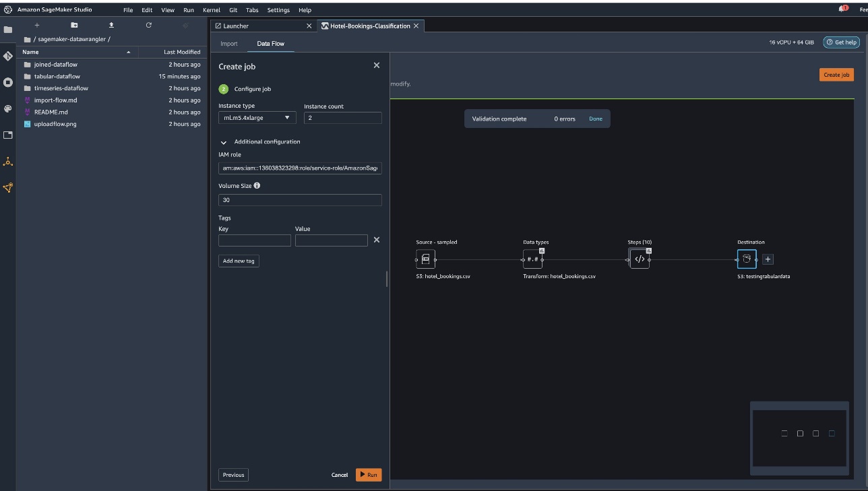This screenshot has height=491, width=868.
Task: Open the Commands palette sidebar icon
Action: tap(8, 108)
